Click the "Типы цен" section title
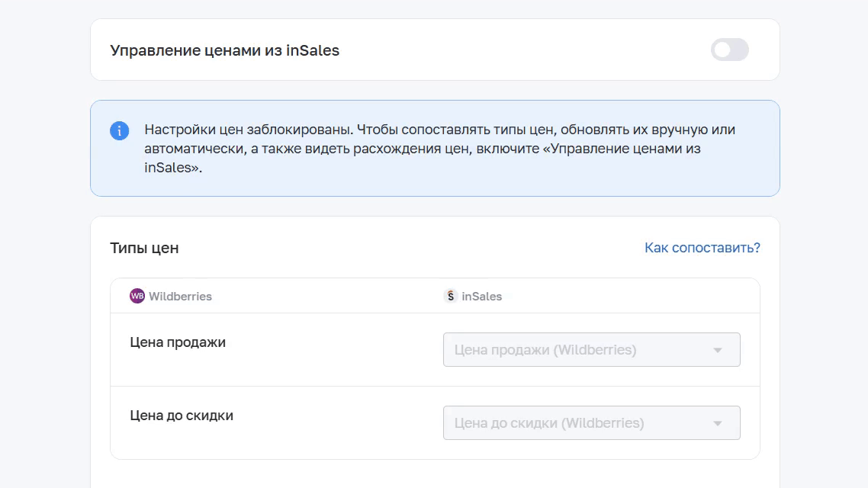The width and height of the screenshot is (868, 488). [144, 248]
